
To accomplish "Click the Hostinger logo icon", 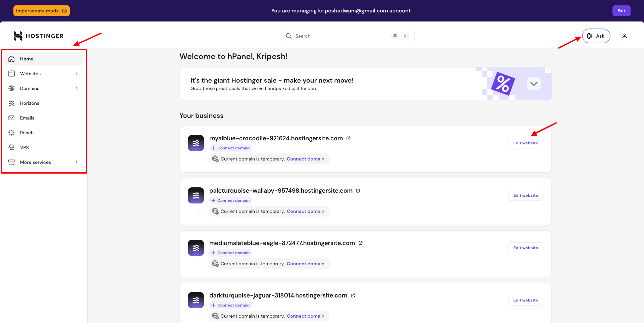I will [x=18, y=36].
